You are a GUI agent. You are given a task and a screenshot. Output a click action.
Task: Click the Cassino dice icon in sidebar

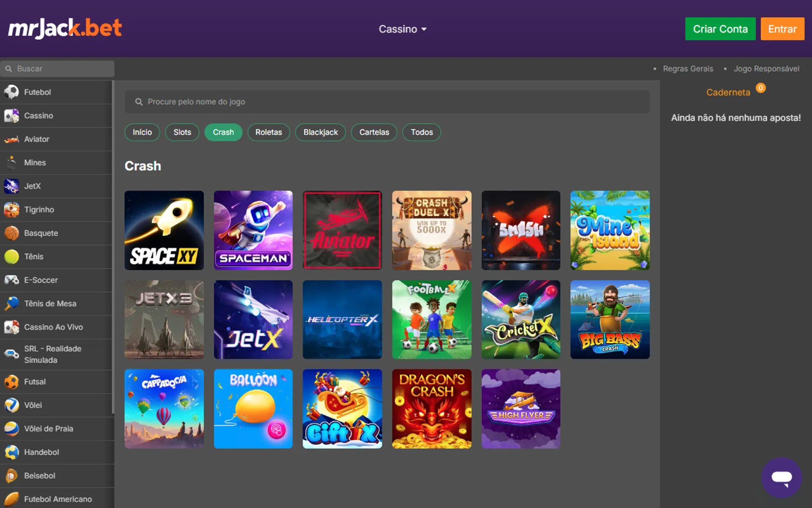[x=11, y=116]
